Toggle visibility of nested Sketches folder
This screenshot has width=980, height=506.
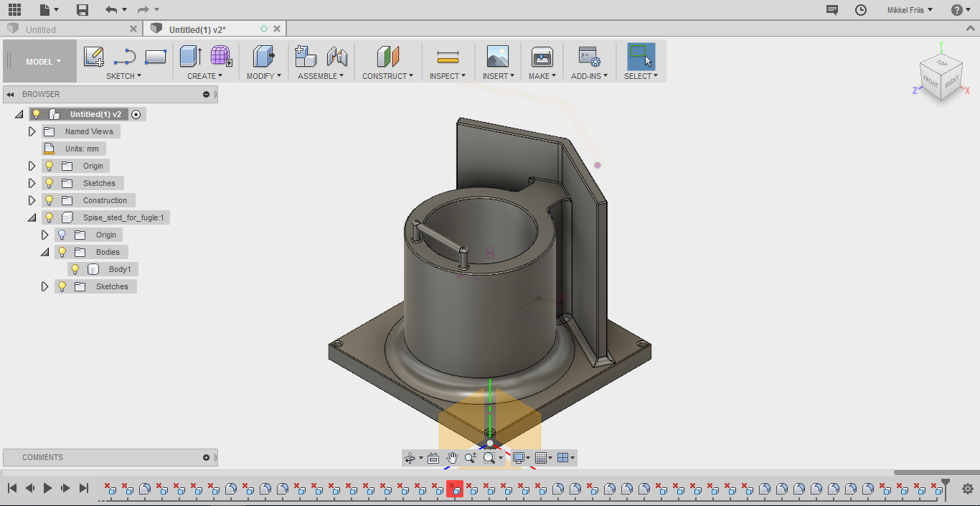pyautogui.click(x=62, y=286)
